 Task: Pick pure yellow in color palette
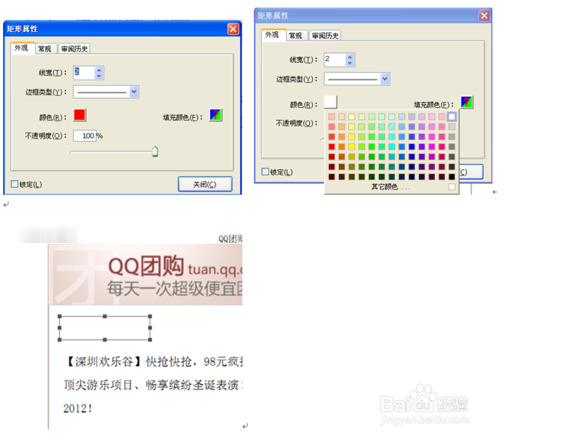coord(351,146)
